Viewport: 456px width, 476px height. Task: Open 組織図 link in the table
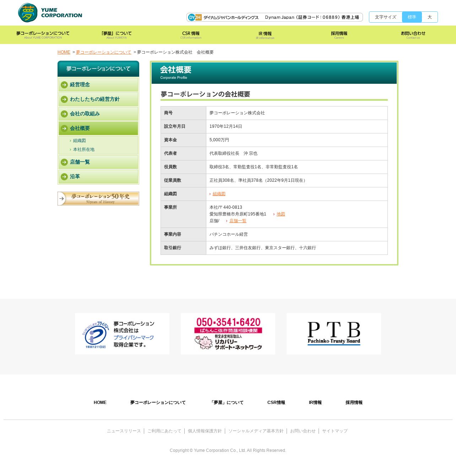tap(219, 194)
